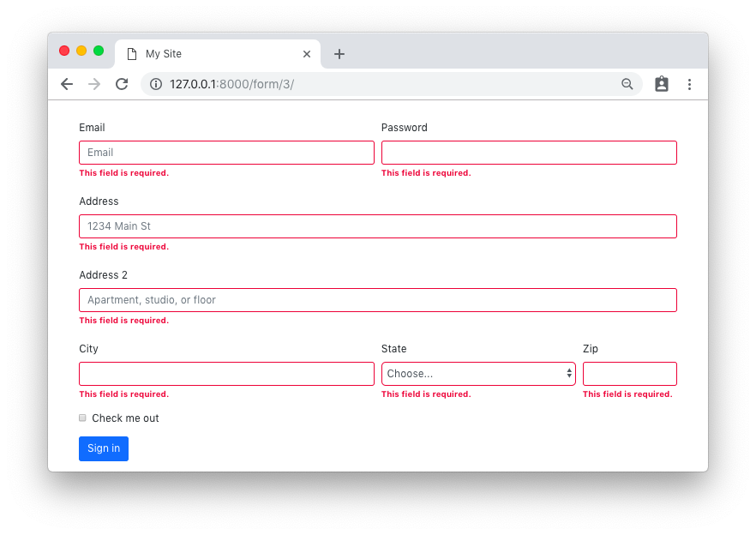Close the My Site tab

(307, 54)
